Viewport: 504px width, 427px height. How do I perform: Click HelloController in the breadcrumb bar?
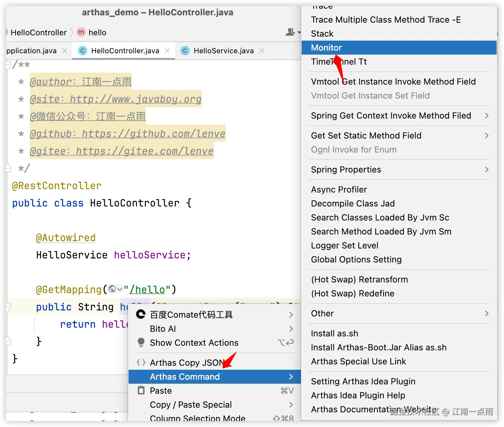39,32
